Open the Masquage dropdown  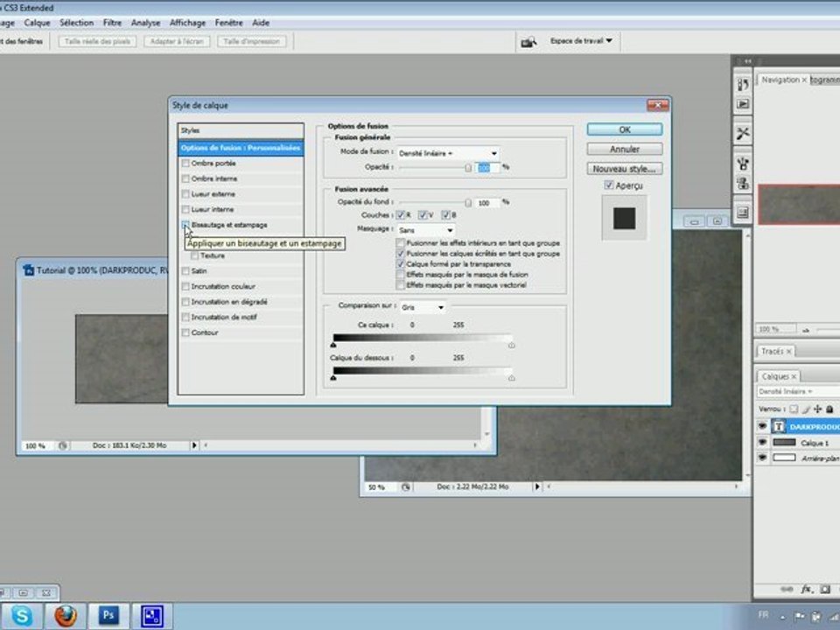click(426, 230)
